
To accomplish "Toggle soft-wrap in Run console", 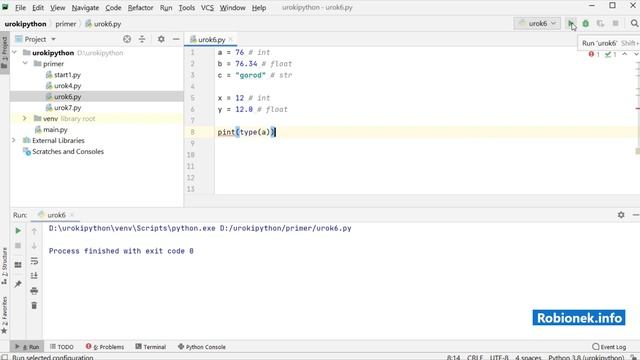I will tap(34, 261).
